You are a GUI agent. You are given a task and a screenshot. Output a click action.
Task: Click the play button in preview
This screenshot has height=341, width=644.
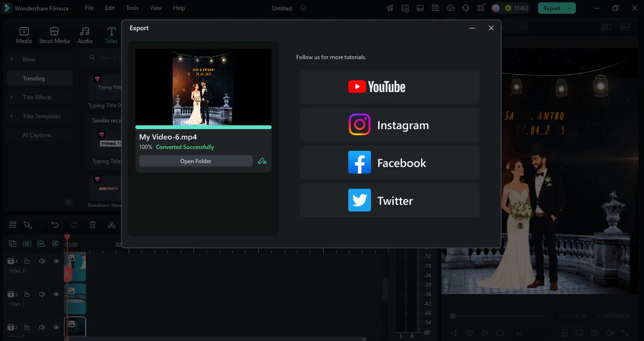(x=485, y=333)
